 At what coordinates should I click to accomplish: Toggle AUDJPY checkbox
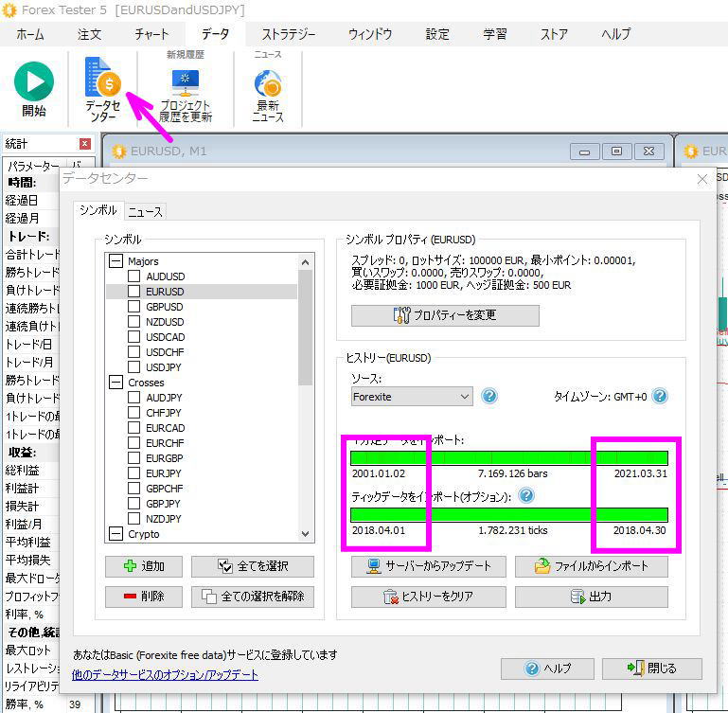pyautogui.click(x=134, y=398)
